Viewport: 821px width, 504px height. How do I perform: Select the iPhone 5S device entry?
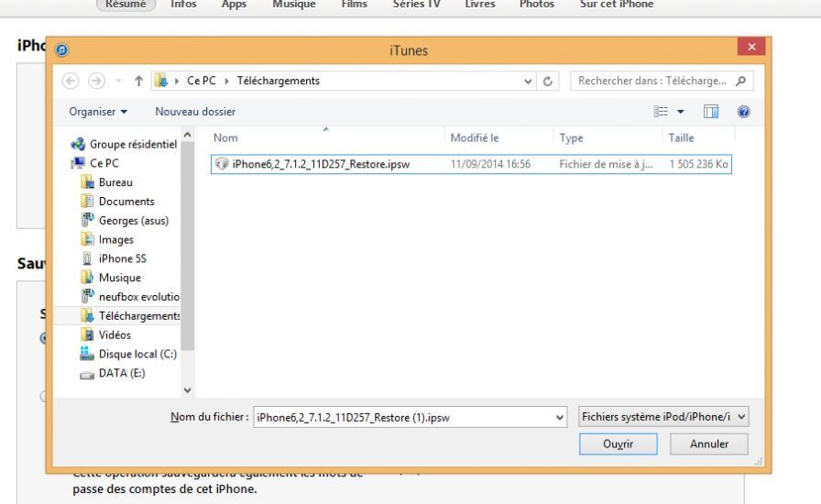pos(114,258)
